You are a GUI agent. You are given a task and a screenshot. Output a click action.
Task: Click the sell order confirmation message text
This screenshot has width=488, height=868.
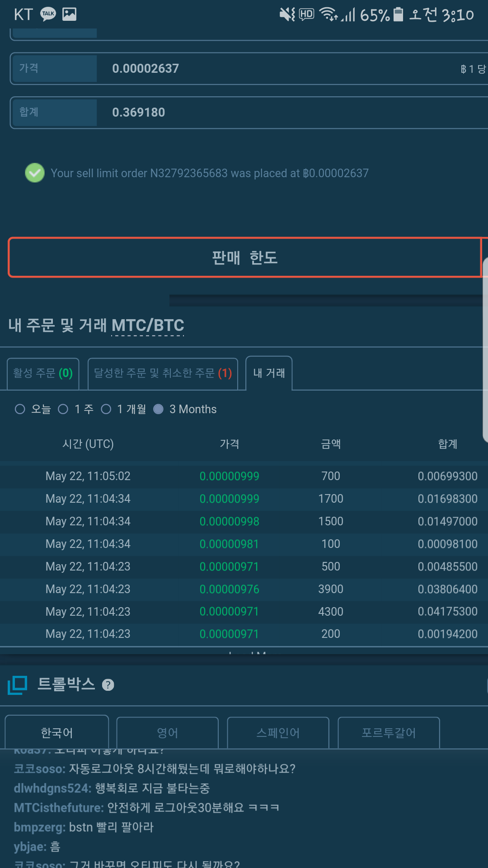(210, 173)
